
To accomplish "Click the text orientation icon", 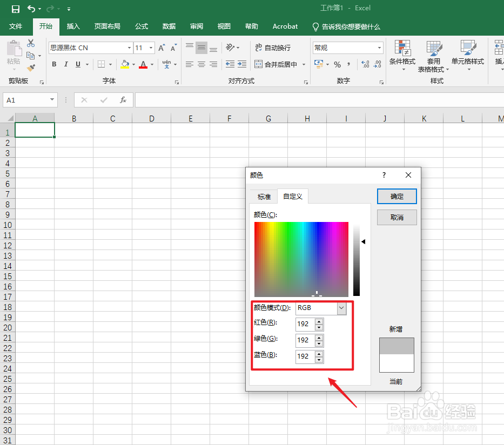I will 230,48.
